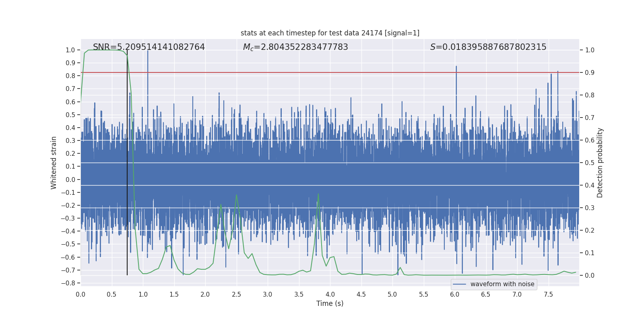Click the 'Time (s)' x-axis label
The width and height of the screenshot is (644, 322).
(x=330, y=303)
